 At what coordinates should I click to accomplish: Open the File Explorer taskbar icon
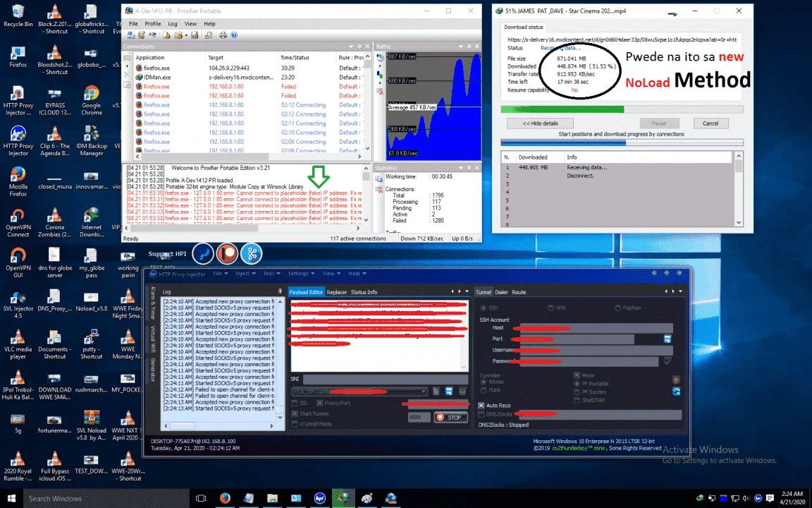click(272, 498)
